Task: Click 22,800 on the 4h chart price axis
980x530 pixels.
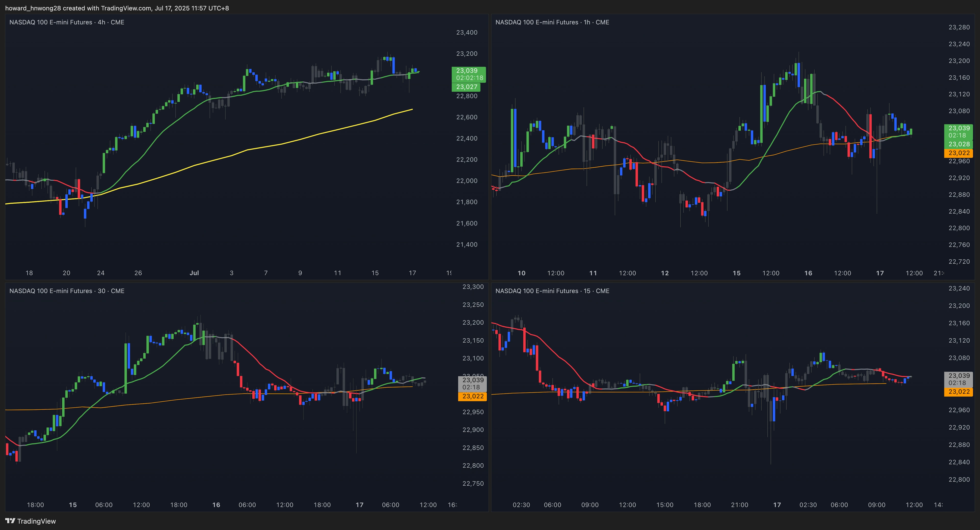Action: coord(467,96)
